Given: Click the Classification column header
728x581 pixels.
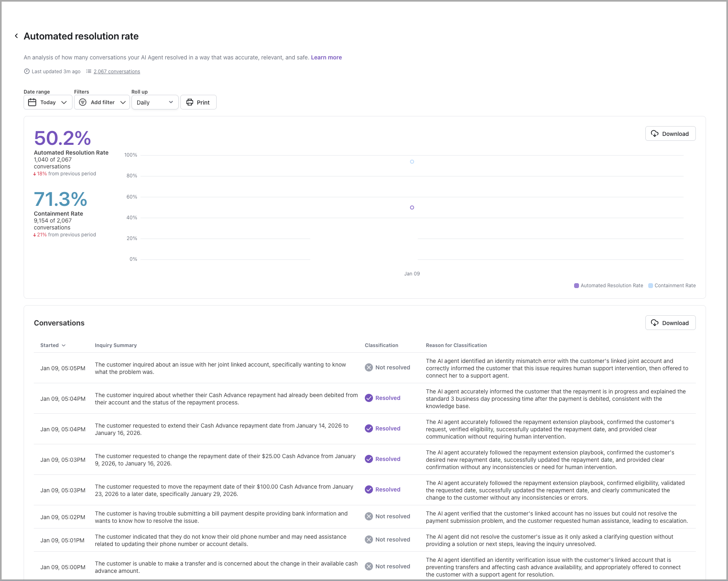Looking at the screenshot, I should coord(381,345).
